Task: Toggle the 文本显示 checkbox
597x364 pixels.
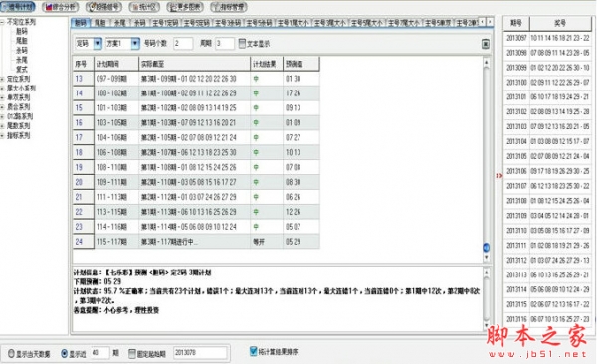Action: (242, 44)
